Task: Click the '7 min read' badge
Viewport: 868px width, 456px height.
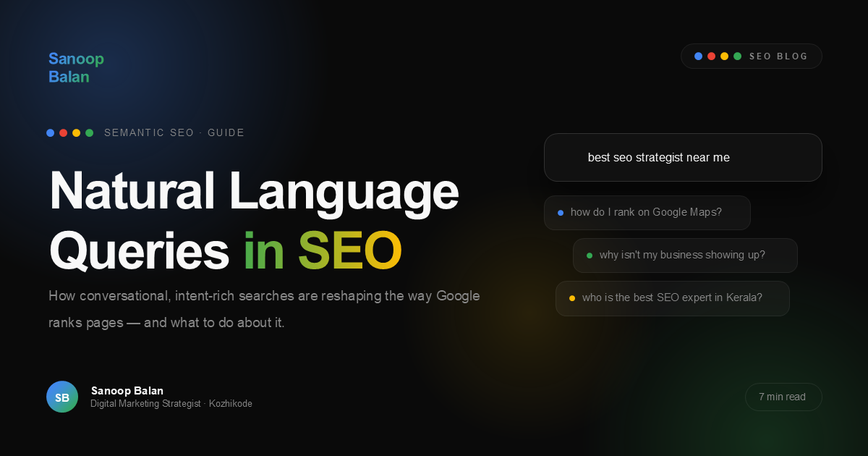Action: pos(783,397)
